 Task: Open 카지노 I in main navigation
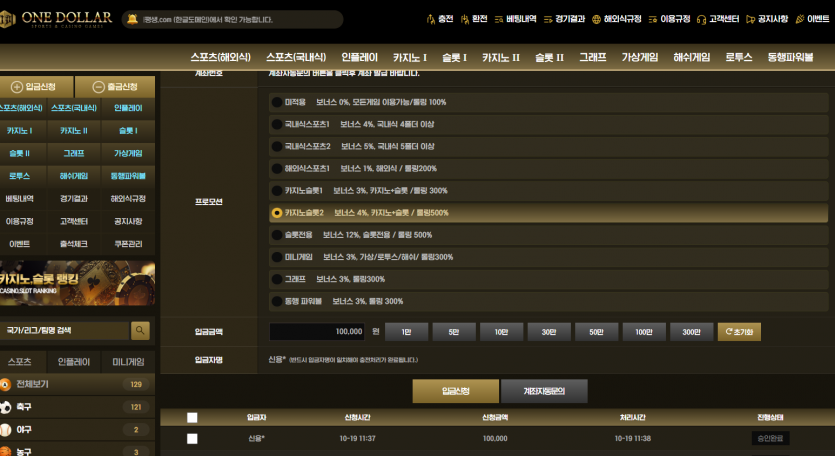point(410,58)
